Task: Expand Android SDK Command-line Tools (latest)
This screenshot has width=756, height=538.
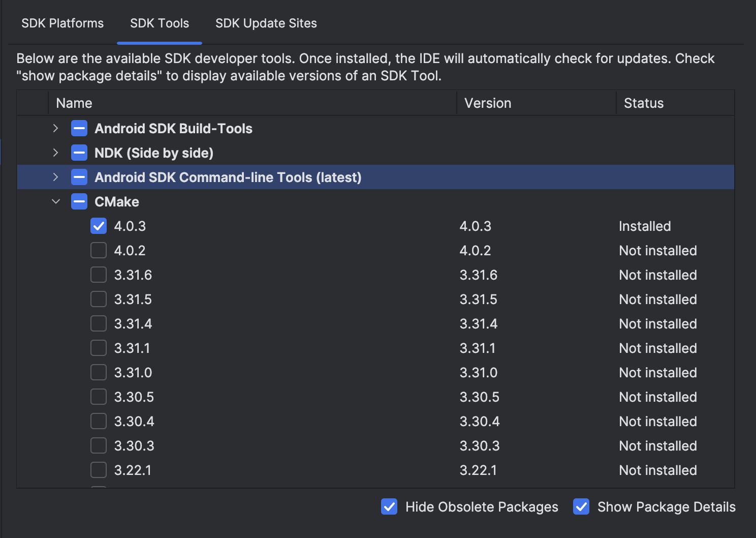Action: click(56, 177)
